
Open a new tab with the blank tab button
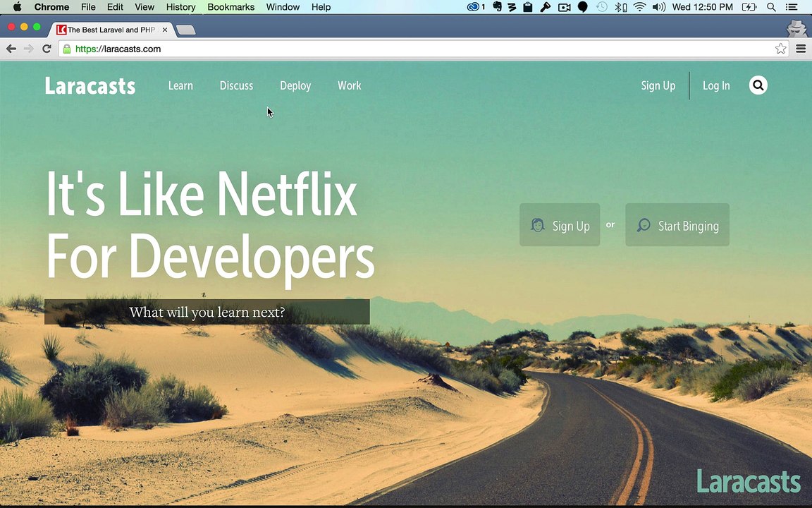coord(185,30)
